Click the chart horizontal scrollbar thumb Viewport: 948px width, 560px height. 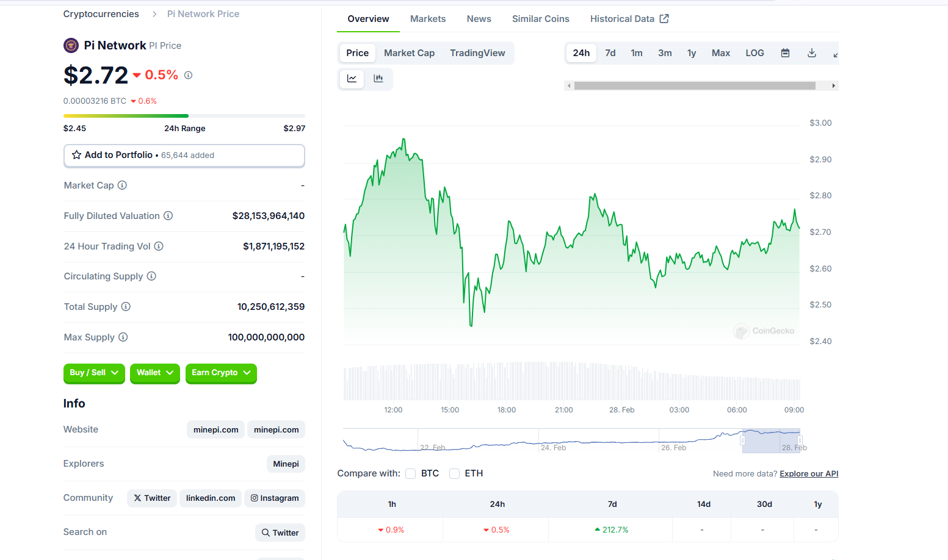click(x=695, y=85)
